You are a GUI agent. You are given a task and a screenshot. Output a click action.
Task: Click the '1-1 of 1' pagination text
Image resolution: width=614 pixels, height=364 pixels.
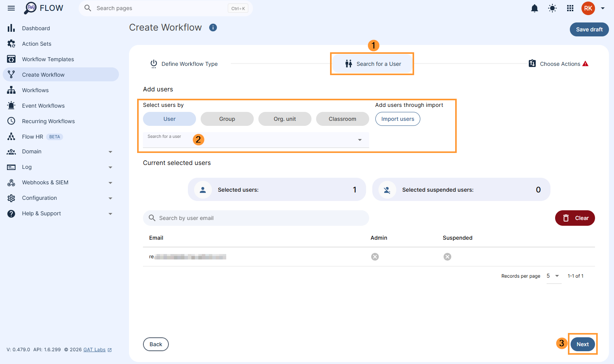point(575,276)
